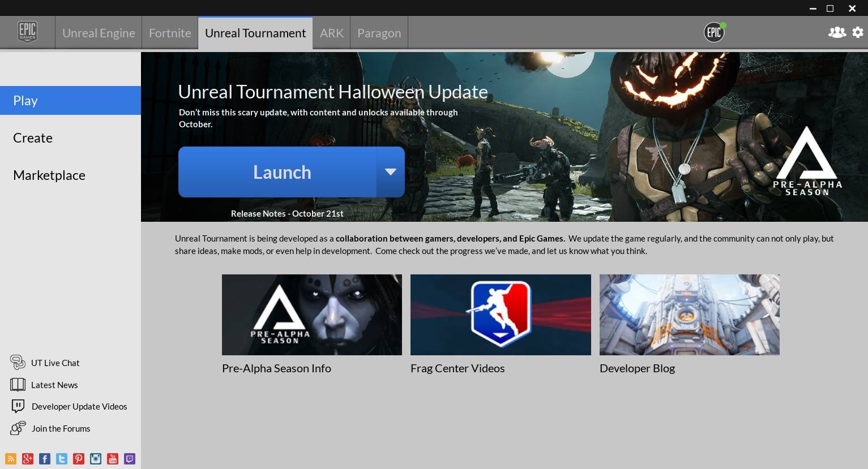Open the YouTube icon
The image size is (868, 469).
coord(113,458)
